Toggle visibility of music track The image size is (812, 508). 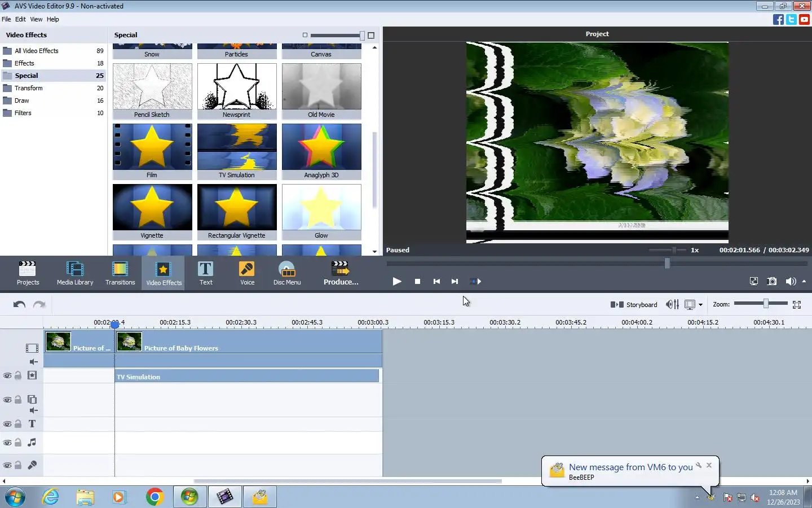pyautogui.click(x=7, y=443)
